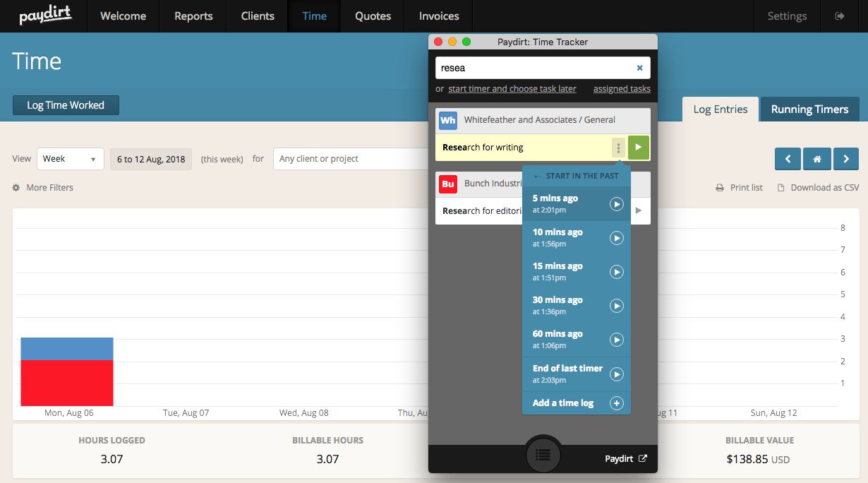Start timer for Research for writing
This screenshot has height=483, width=868.
[638, 148]
